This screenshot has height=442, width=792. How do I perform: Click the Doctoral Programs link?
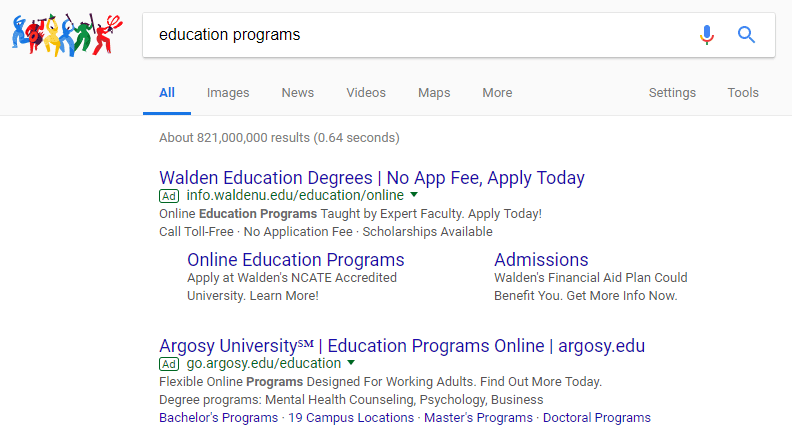[x=596, y=418]
